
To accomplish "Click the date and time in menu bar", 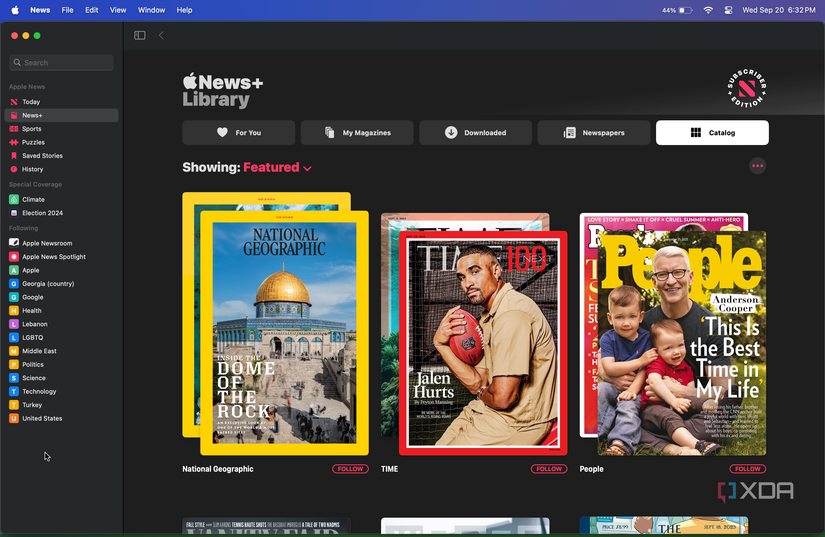I will tap(779, 10).
